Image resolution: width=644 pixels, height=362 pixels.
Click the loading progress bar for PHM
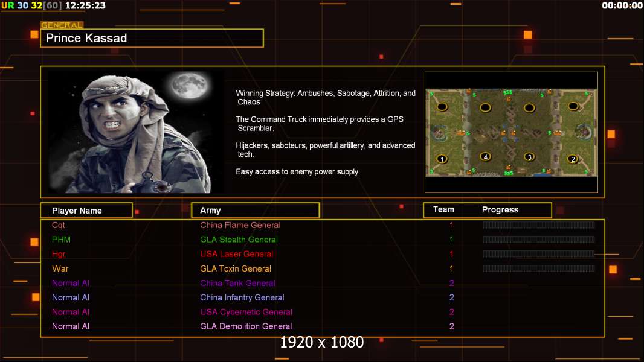[x=539, y=240]
